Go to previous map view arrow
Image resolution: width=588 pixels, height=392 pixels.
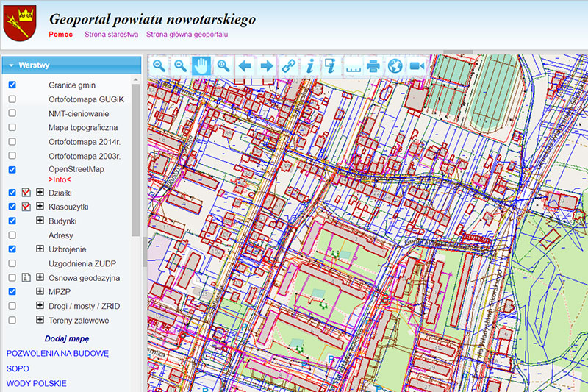[245, 66]
